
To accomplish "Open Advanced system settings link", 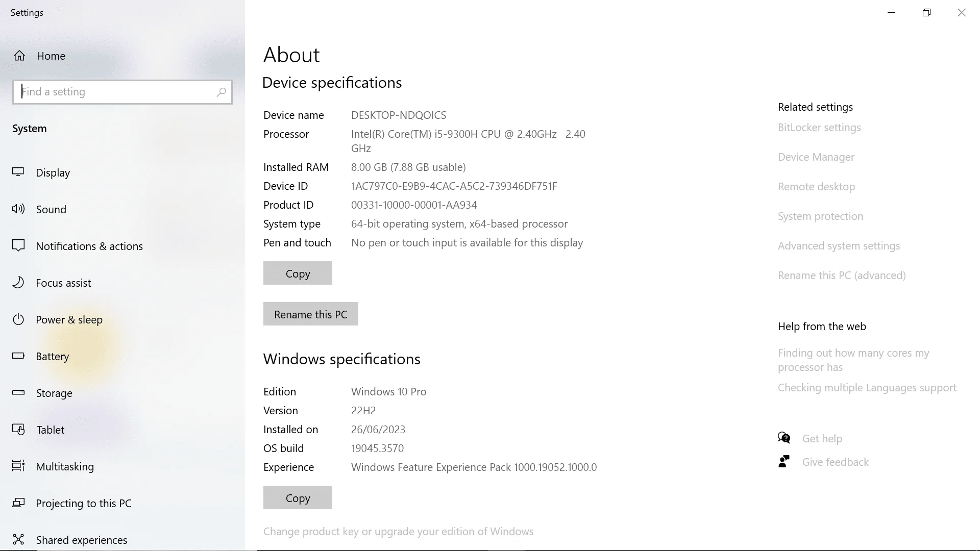I will (839, 246).
